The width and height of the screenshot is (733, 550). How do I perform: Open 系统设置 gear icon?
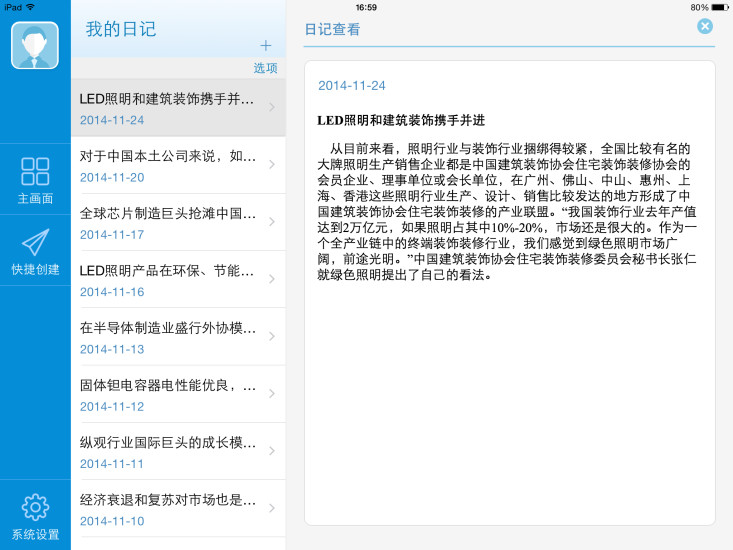pos(35,508)
